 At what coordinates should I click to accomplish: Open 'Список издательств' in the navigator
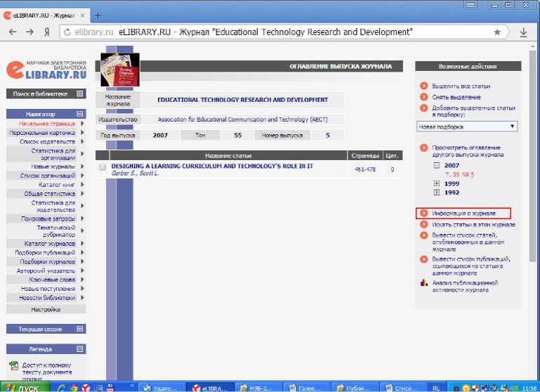tap(47, 142)
